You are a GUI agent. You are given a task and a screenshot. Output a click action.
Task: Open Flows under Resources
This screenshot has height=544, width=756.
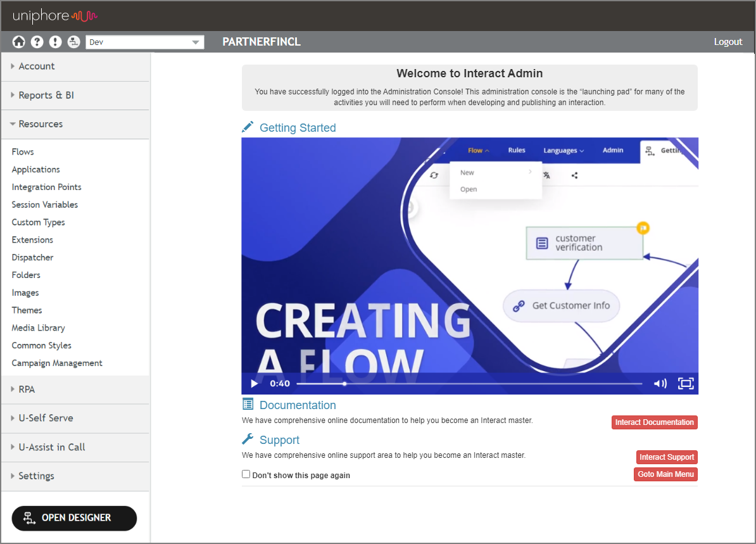click(23, 152)
